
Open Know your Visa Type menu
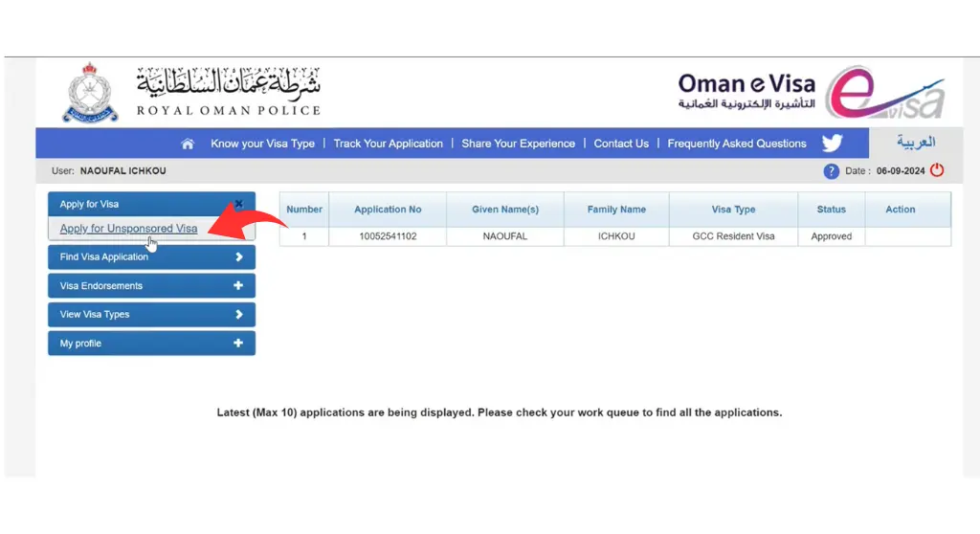coord(262,144)
